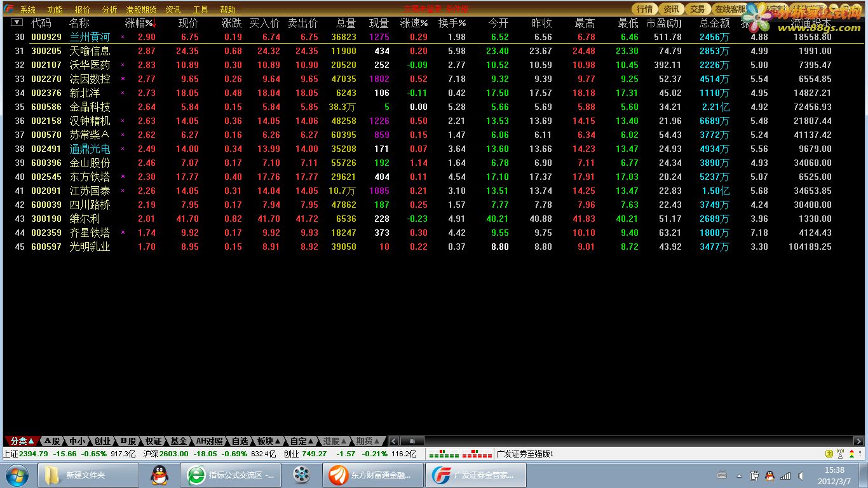This screenshot has width=868, height=488.
Task: Expand the 分类▲ tab dropdown
Action: (x=22, y=441)
